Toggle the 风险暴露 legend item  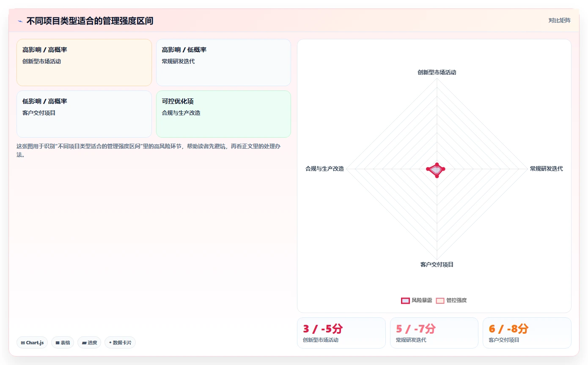pos(417,300)
